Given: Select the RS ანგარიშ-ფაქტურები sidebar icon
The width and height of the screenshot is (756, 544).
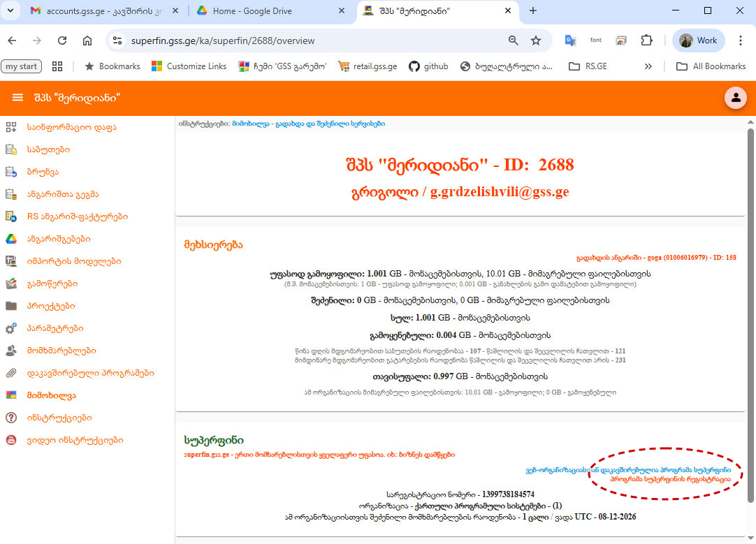Looking at the screenshot, I should (x=11, y=216).
